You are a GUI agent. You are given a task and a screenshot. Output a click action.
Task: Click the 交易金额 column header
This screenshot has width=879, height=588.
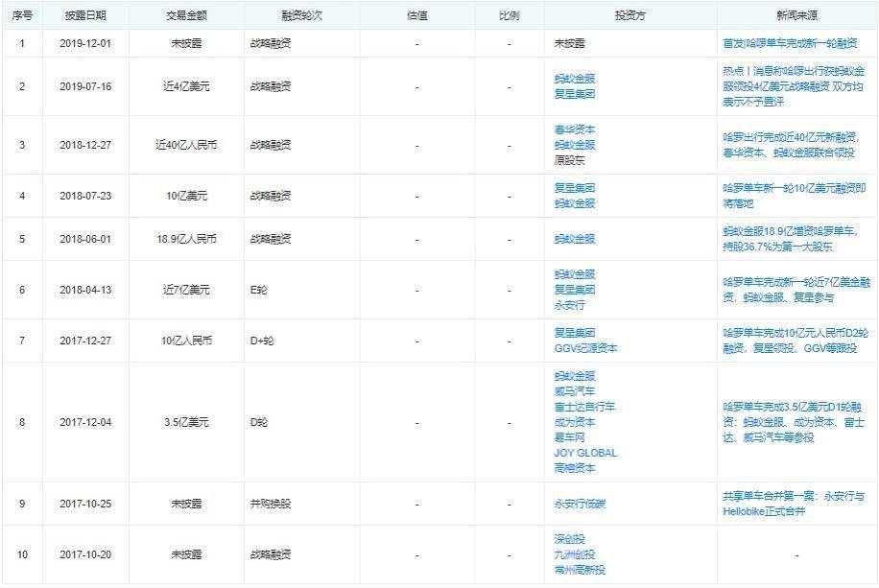(x=185, y=16)
